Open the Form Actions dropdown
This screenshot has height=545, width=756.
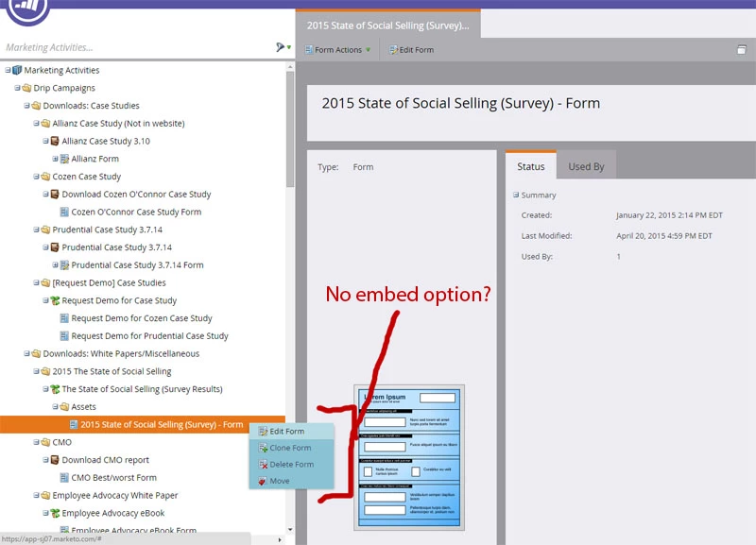click(337, 50)
